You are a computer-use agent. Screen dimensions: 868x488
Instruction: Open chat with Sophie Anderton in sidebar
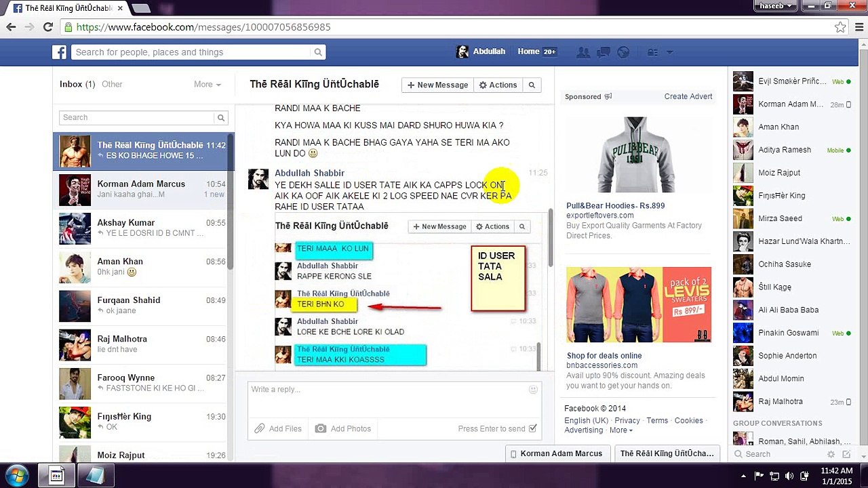(x=792, y=356)
